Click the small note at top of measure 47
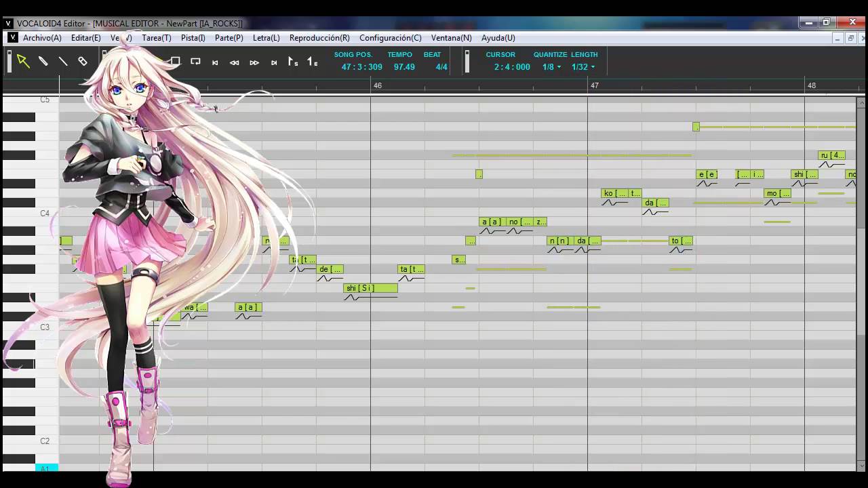 point(696,127)
